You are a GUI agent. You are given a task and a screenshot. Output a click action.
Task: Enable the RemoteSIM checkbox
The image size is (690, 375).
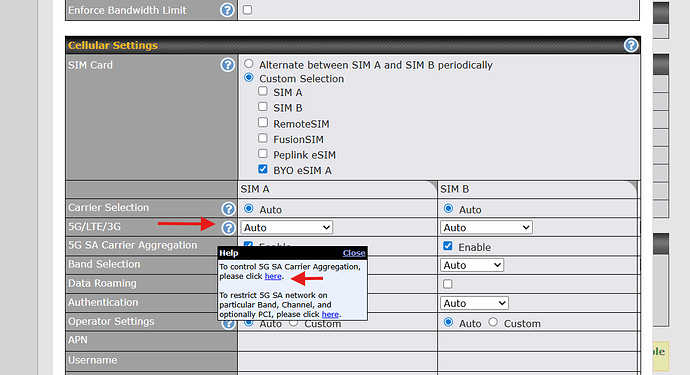point(263,122)
